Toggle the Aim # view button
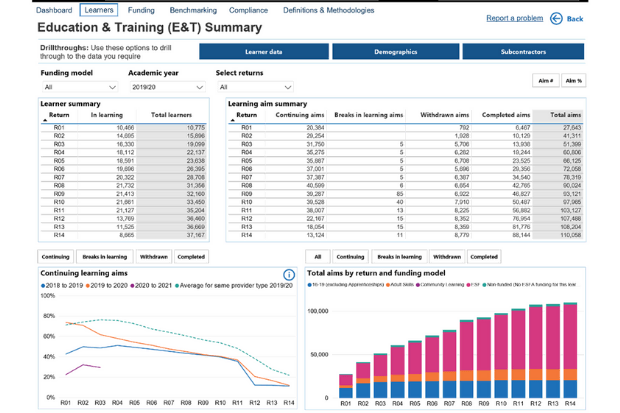620x413 pixels. [545, 80]
